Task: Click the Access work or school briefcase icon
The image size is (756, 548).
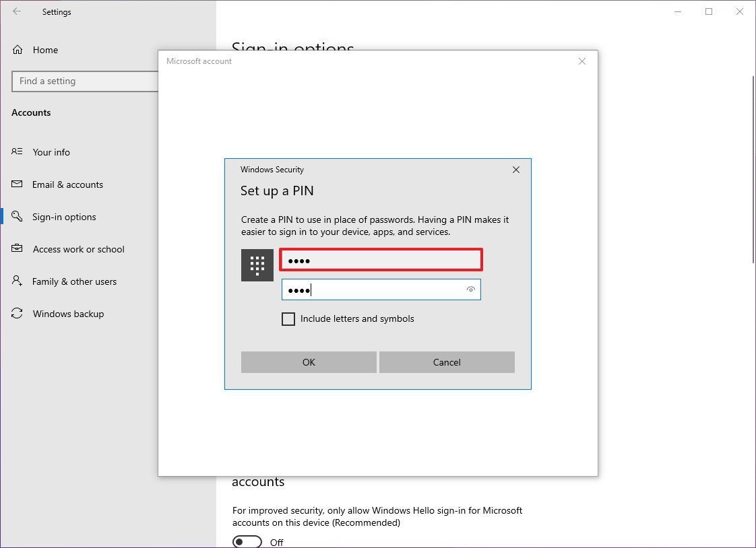Action: [x=17, y=248]
